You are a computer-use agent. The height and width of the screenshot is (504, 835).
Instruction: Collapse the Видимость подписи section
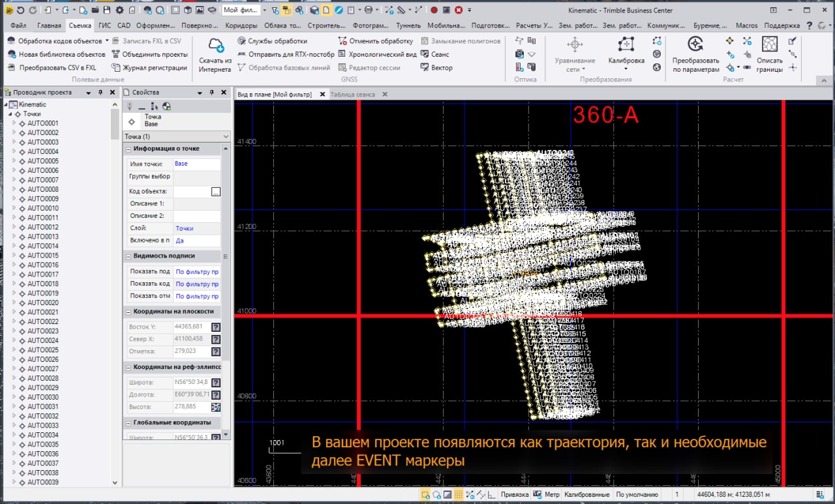click(x=129, y=256)
